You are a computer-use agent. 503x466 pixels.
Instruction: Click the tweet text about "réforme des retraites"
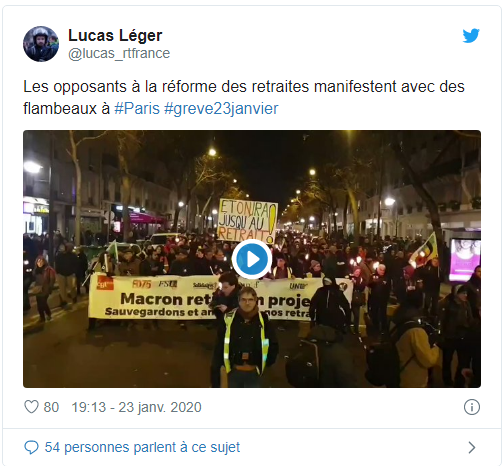pos(244,97)
